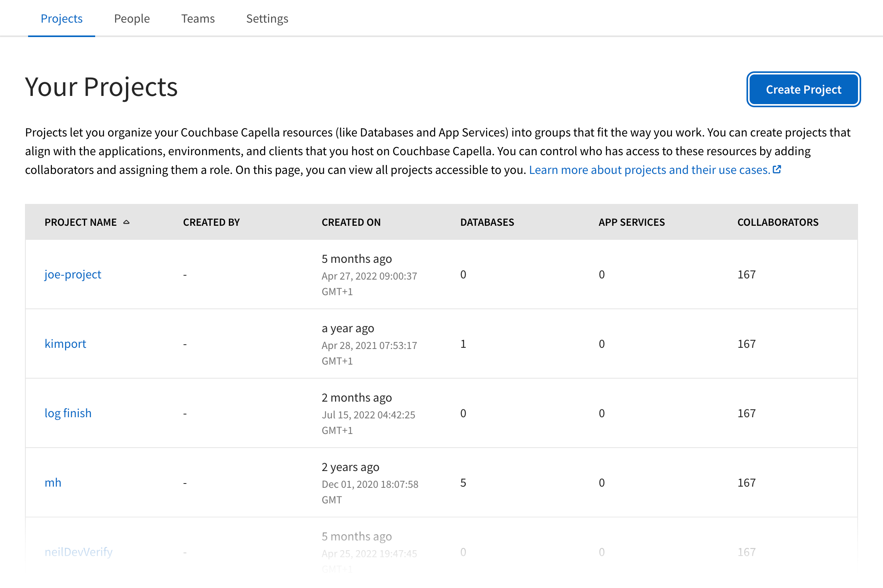Image resolution: width=883 pixels, height=588 pixels.
Task: Open the Teams tab
Action: coord(198,18)
